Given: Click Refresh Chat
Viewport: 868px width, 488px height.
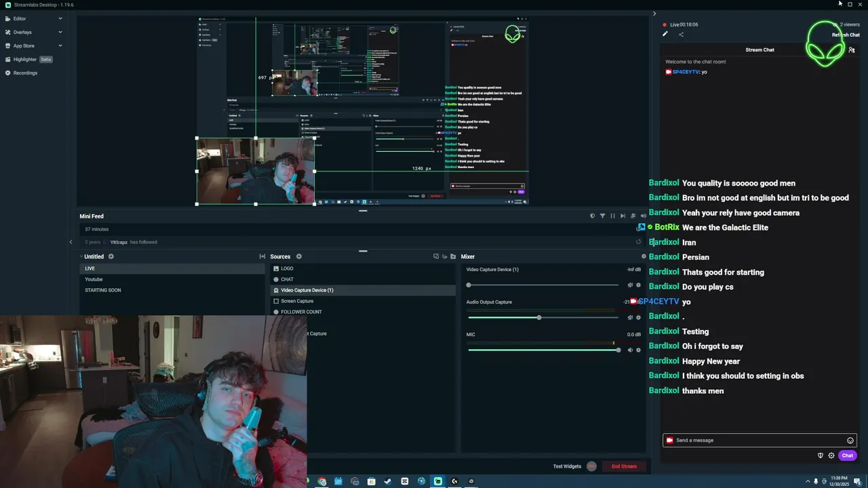Looking at the screenshot, I should tap(846, 35).
